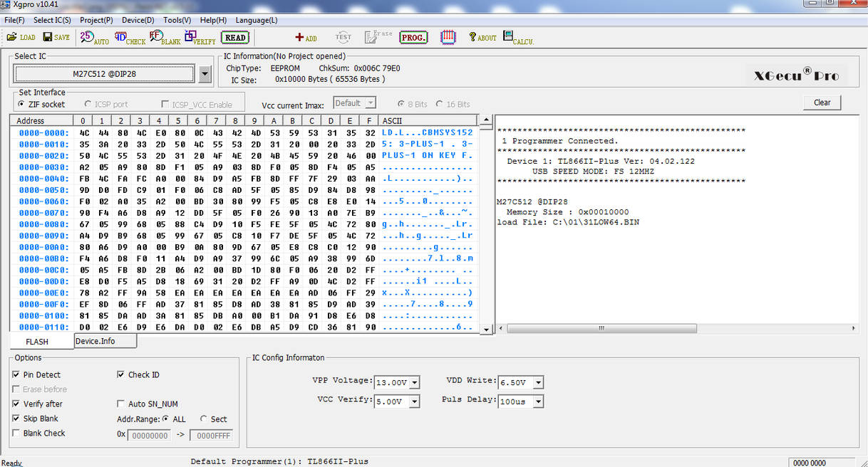Switch to the FLASH tab

37,342
